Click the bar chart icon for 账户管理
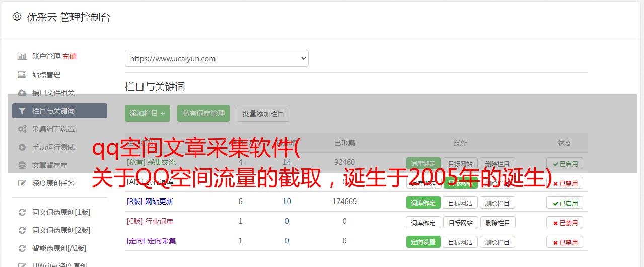The height and width of the screenshot is (267, 644). (x=22, y=56)
